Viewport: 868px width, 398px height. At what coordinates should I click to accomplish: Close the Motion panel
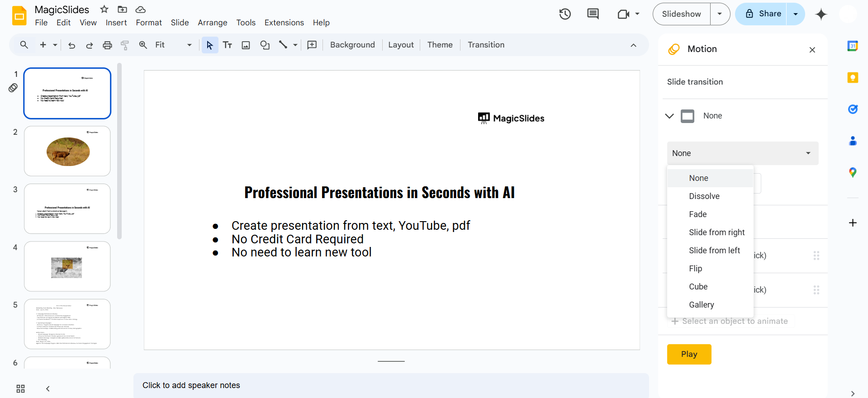click(812, 50)
